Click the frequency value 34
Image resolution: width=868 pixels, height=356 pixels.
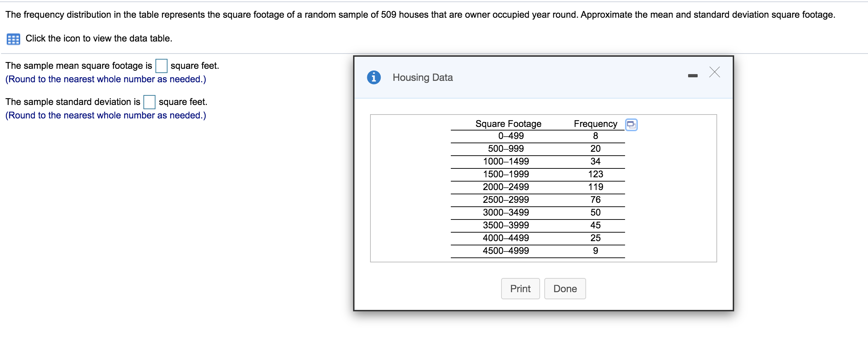pos(596,161)
